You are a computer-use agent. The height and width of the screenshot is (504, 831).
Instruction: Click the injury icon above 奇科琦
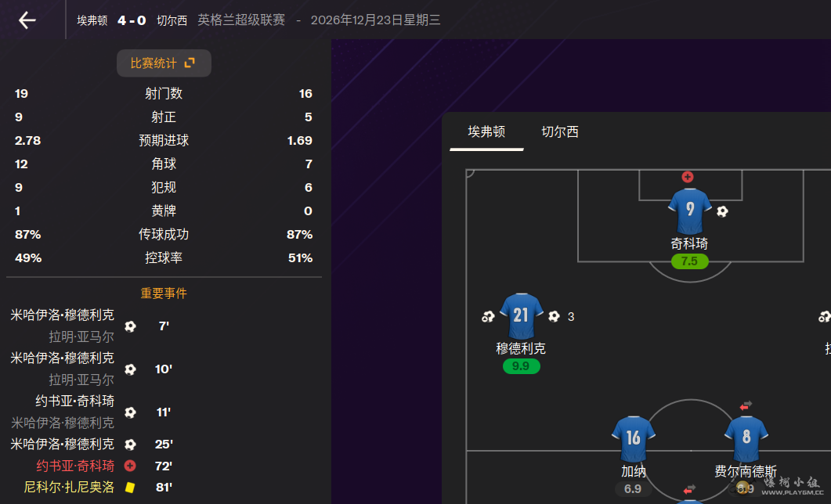pyautogui.click(x=688, y=177)
